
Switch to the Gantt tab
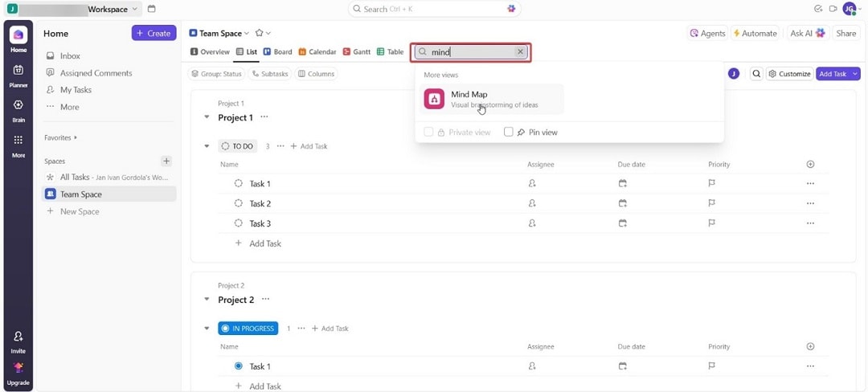coord(357,52)
